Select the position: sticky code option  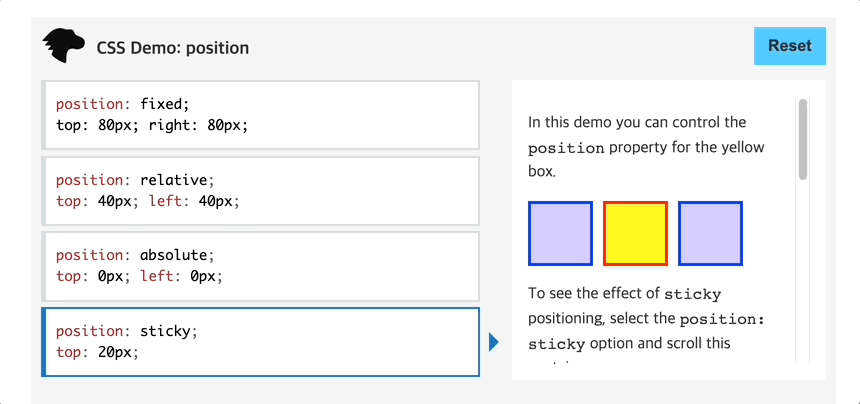pyautogui.click(x=261, y=342)
